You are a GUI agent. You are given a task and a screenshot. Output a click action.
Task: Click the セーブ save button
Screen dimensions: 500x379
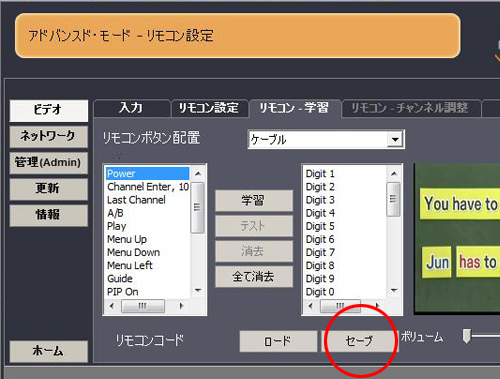click(x=360, y=341)
